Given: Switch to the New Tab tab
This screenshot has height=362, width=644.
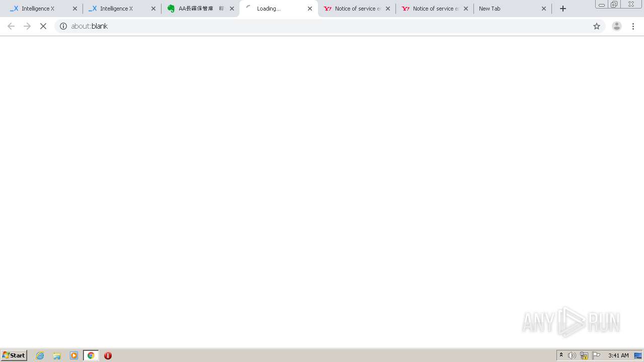Looking at the screenshot, I should coord(512,9).
